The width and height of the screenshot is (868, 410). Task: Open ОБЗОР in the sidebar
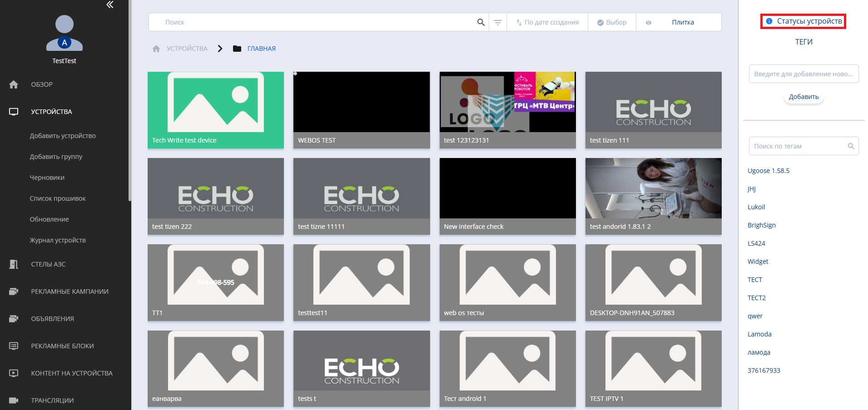(x=42, y=84)
